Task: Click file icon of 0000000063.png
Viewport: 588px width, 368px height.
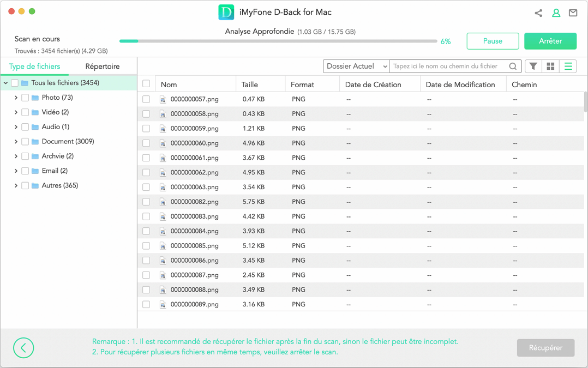Action: [x=163, y=187]
